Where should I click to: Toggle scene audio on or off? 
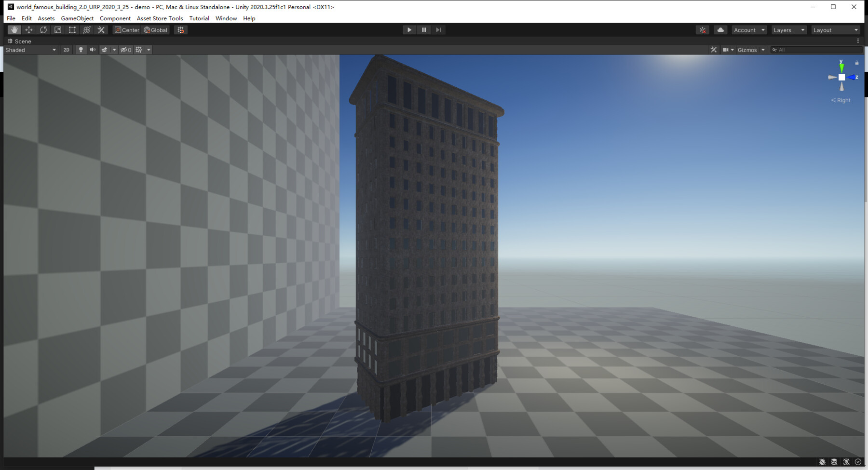tap(92, 49)
